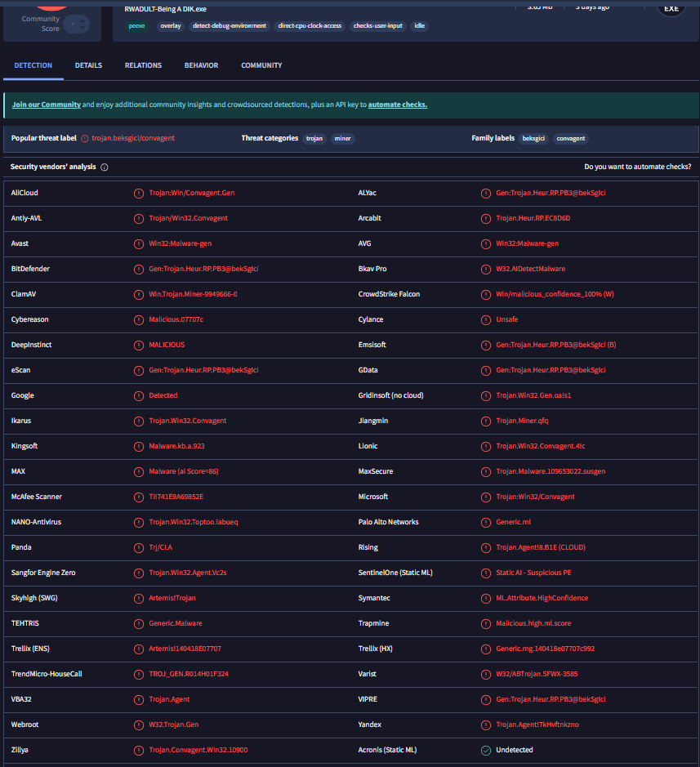Follow the Join our Community link
Screen dimensions: 700x767
pyautogui.click(x=47, y=105)
